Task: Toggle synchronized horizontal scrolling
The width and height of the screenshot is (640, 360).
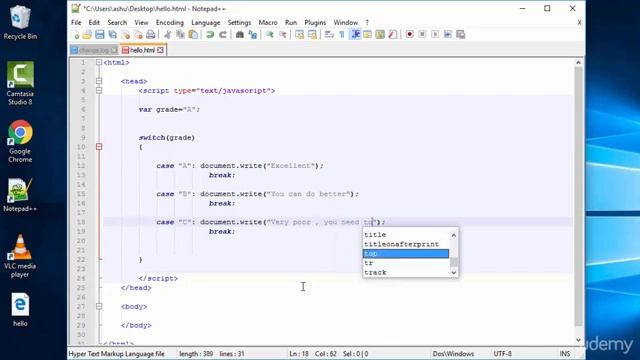Action: tap(312, 35)
